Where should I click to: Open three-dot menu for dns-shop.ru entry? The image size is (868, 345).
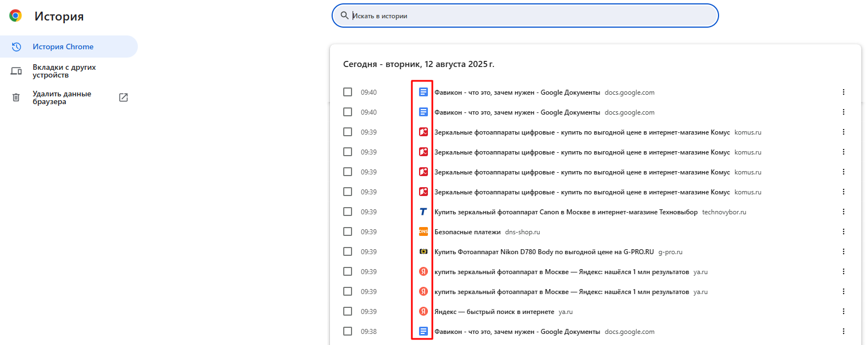coord(844,231)
